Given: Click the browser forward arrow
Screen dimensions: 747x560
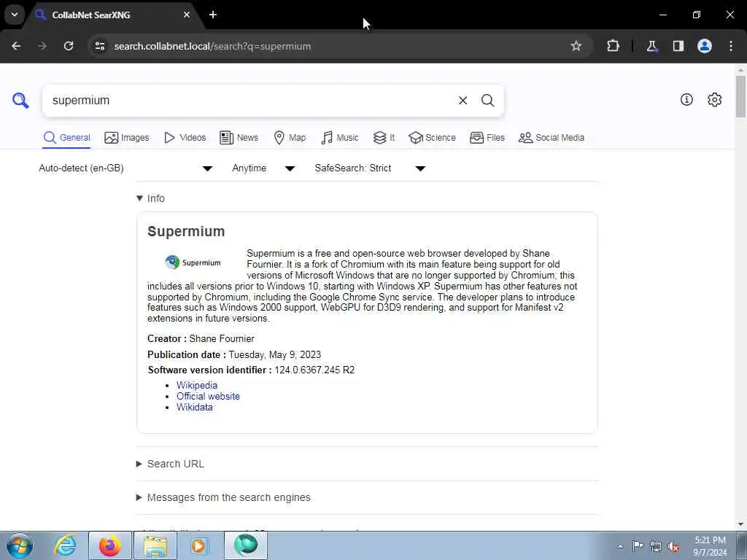Looking at the screenshot, I should (42, 46).
